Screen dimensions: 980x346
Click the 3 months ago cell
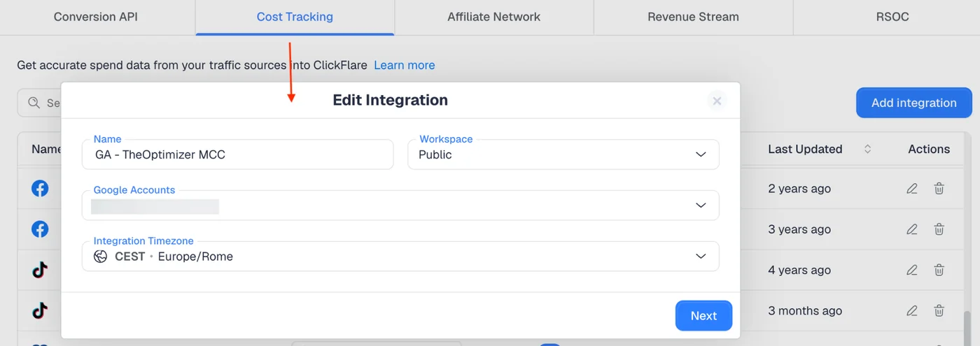805,310
